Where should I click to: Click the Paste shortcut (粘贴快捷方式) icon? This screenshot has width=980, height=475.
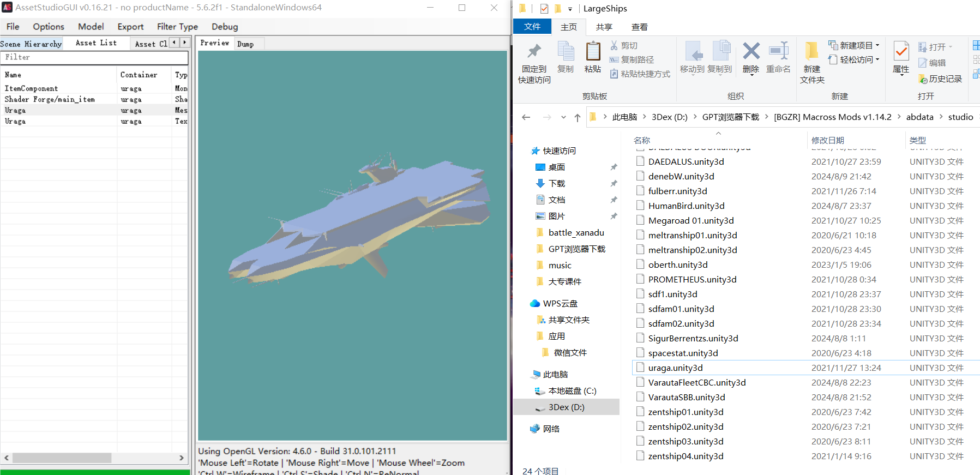(614, 74)
